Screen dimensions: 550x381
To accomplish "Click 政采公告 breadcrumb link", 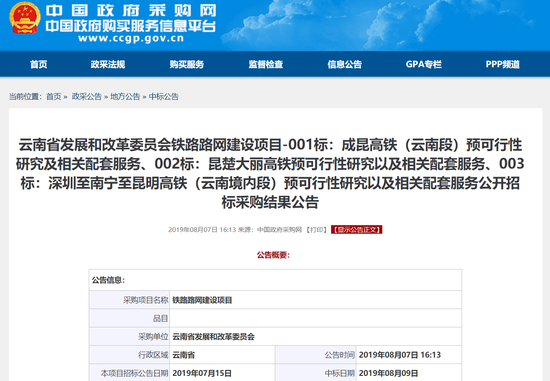I will tap(87, 96).
